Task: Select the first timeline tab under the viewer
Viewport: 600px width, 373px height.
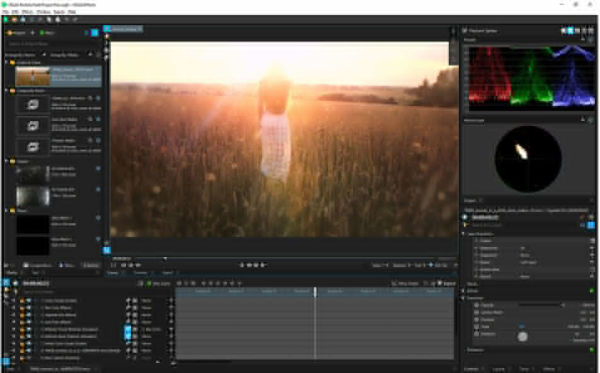Action: click(x=113, y=273)
